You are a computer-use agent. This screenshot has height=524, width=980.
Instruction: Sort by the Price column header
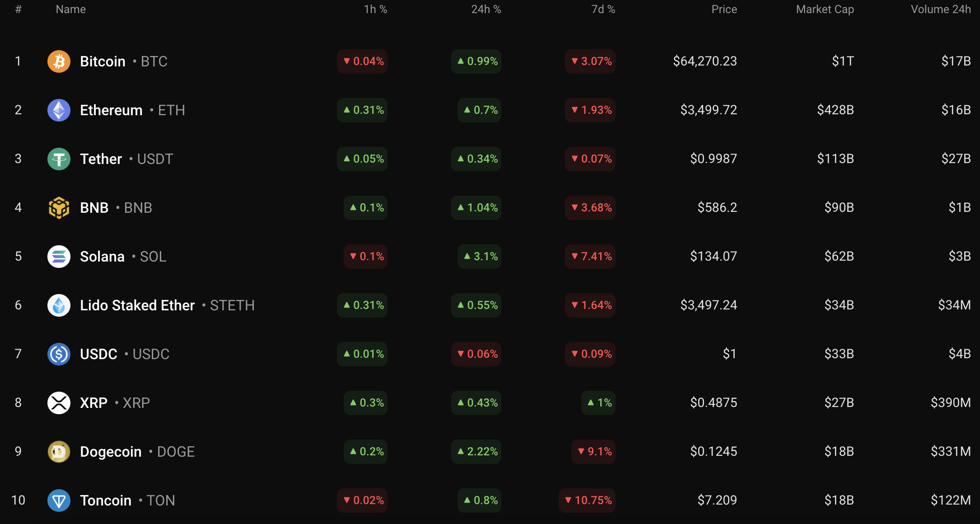(x=724, y=9)
